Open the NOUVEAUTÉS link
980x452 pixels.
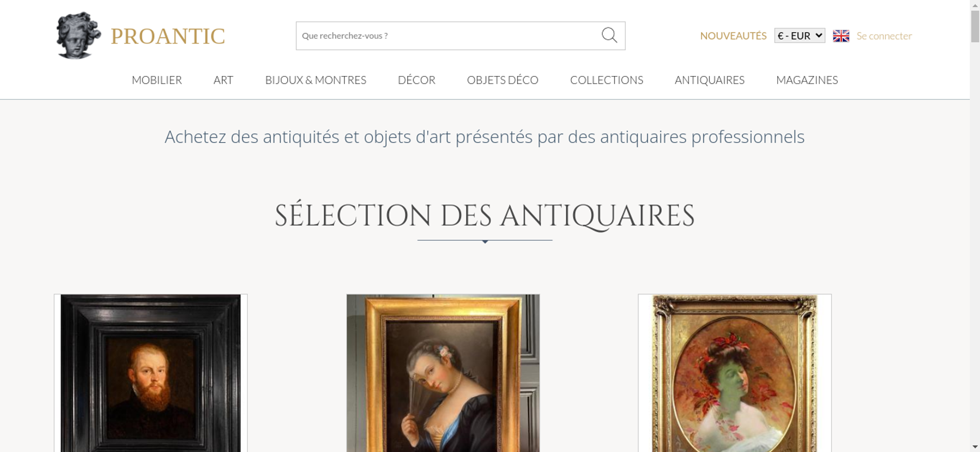(733, 36)
